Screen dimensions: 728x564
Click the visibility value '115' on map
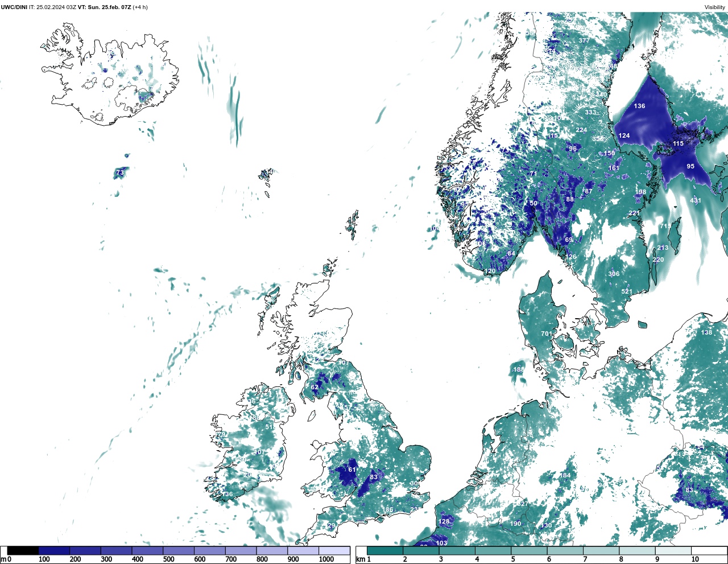pyautogui.click(x=678, y=144)
